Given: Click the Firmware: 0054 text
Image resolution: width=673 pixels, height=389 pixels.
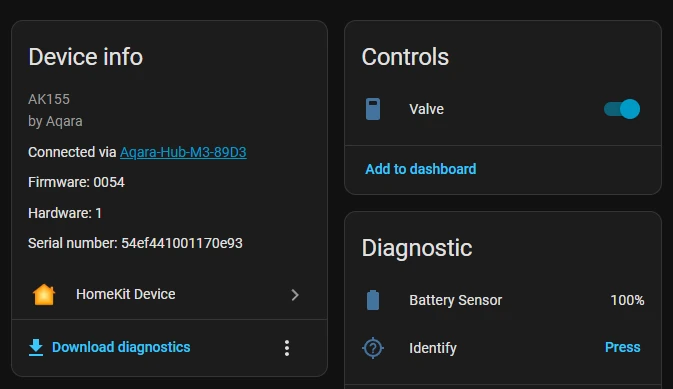Looking at the screenshot, I should [76, 182].
